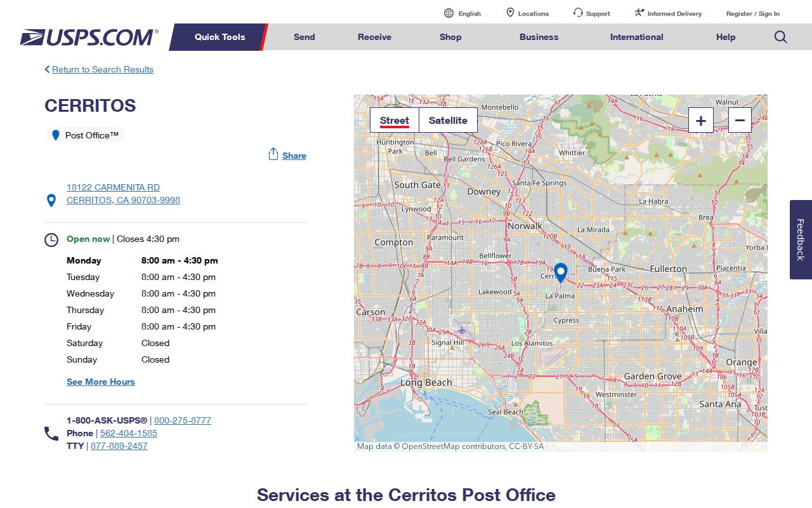Click the globe language icon
Screen dimensions: 812x508
tap(449, 13)
